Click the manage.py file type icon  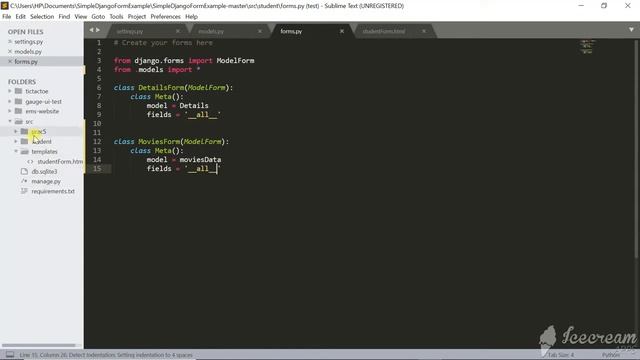[24, 181]
